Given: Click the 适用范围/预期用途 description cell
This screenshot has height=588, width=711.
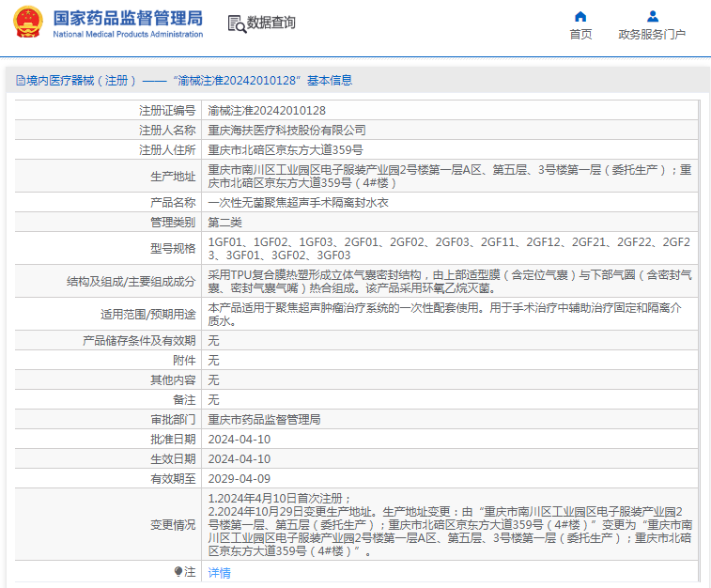Looking at the screenshot, I should click(x=449, y=314).
